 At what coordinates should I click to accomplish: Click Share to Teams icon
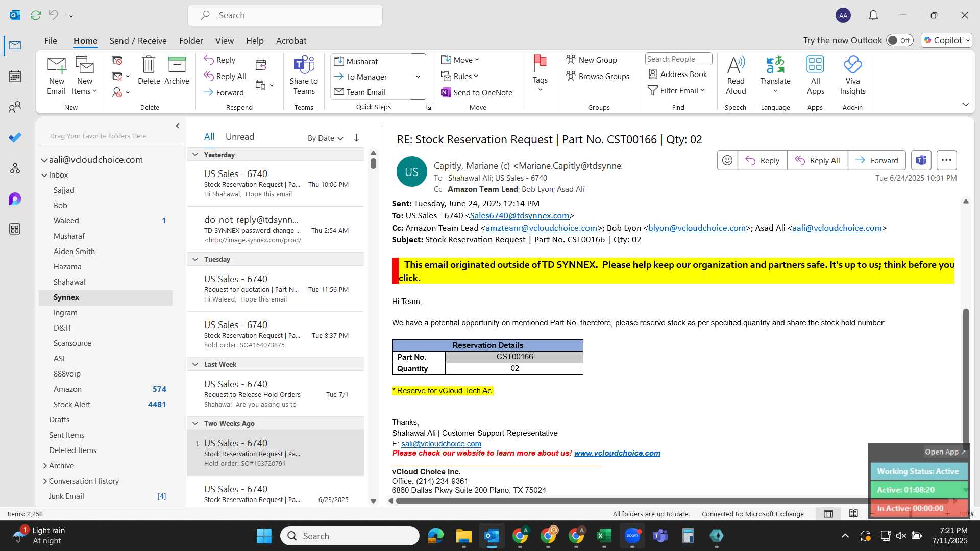(304, 76)
